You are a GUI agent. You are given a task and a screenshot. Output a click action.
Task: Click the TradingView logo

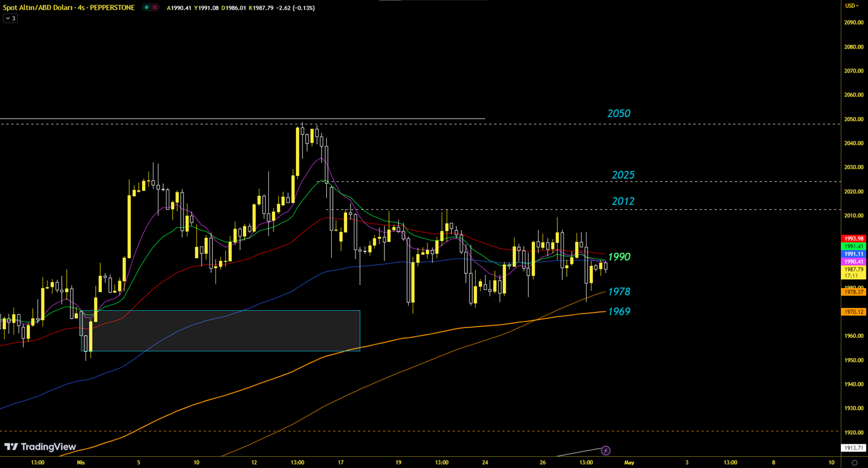[x=40, y=447]
